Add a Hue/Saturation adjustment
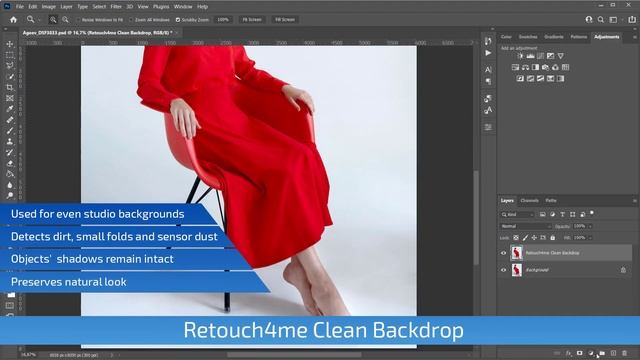 515,67
